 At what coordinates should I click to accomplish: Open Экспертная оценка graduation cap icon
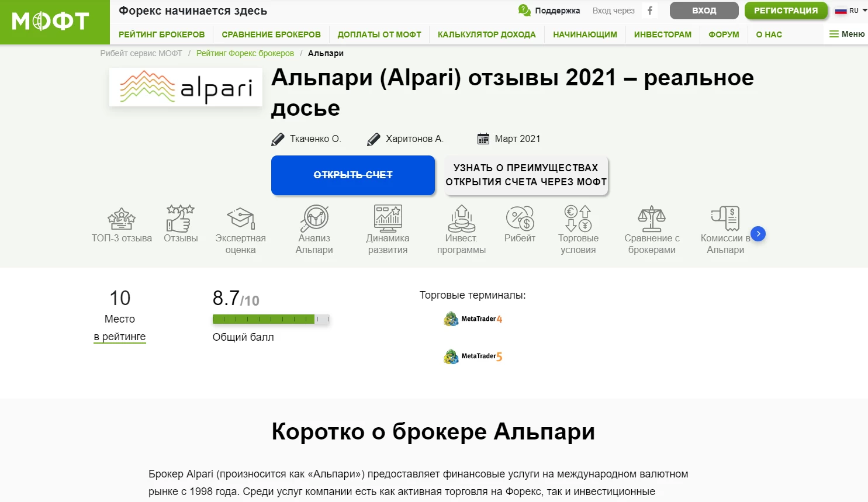[241, 219]
